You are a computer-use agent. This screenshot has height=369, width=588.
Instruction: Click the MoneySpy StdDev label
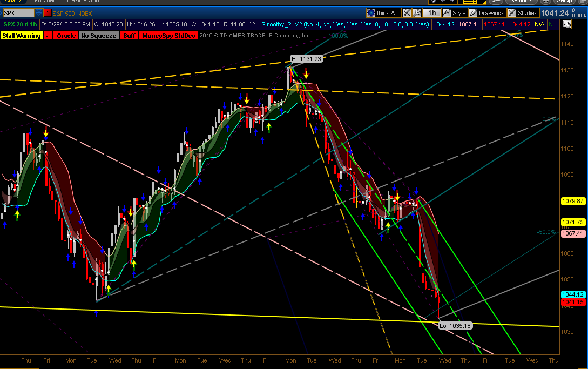click(168, 36)
